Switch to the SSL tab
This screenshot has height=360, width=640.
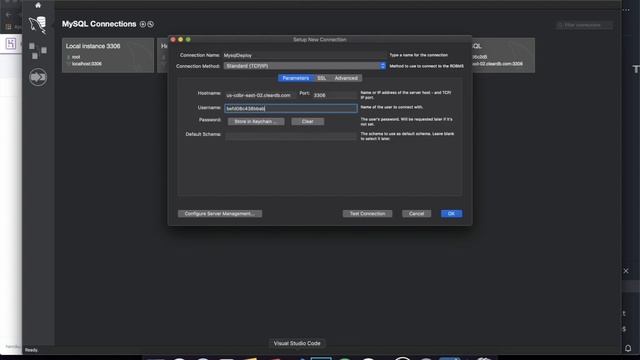322,78
